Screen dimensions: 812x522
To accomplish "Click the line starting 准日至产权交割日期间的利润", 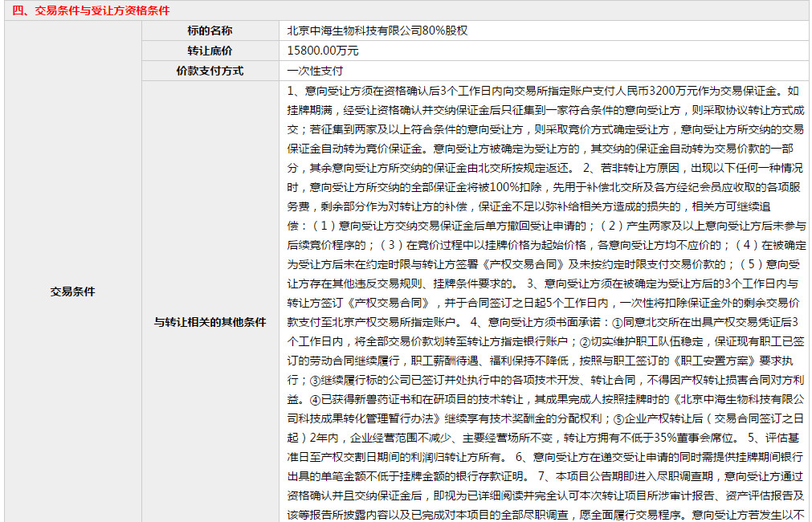I will (x=545, y=457).
